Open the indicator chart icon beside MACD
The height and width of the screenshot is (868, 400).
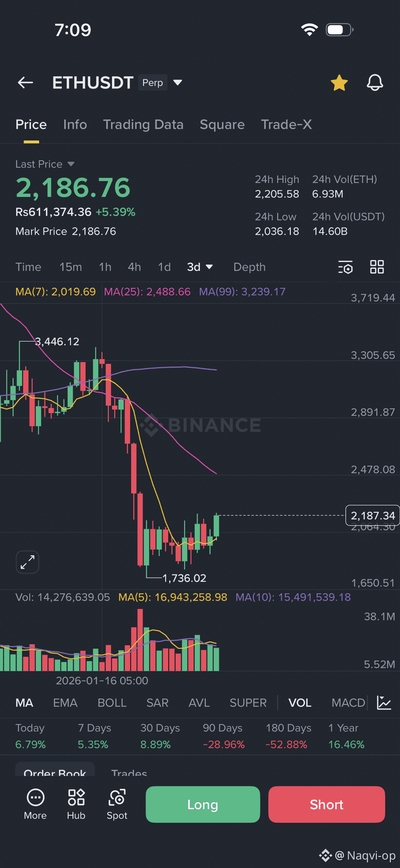point(384,703)
